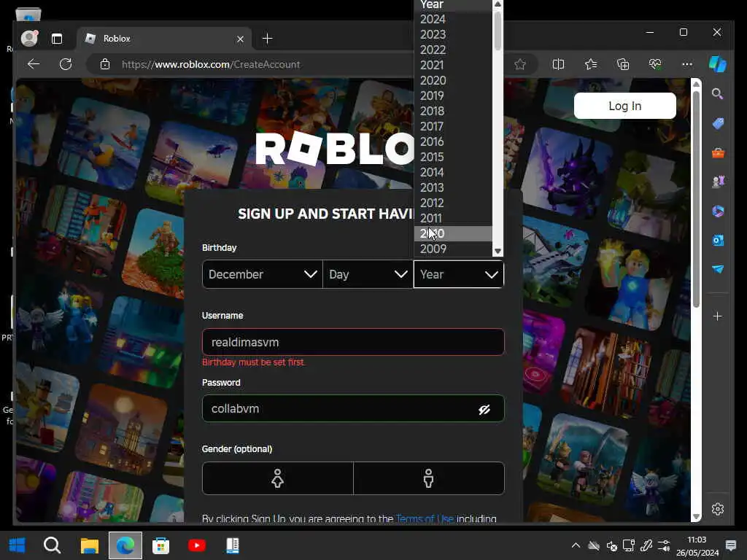Close the Roblox browser tab
This screenshot has width=747, height=560.
tap(240, 39)
